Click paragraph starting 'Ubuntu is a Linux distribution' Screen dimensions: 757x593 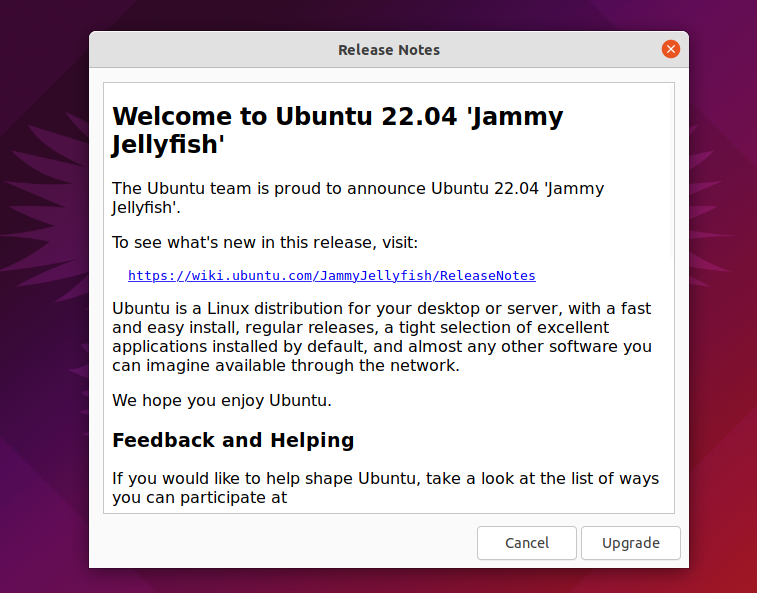click(x=382, y=337)
